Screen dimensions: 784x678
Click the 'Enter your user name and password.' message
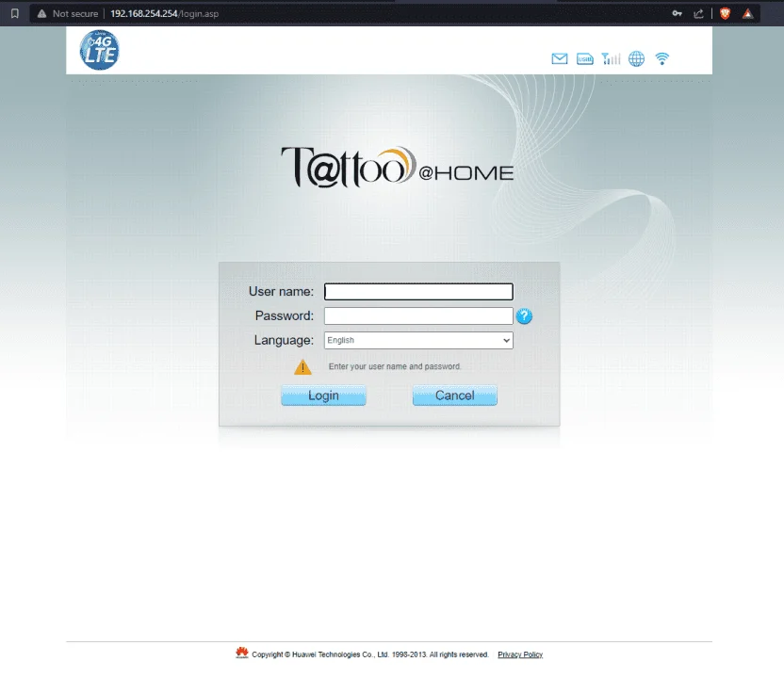coord(395,366)
